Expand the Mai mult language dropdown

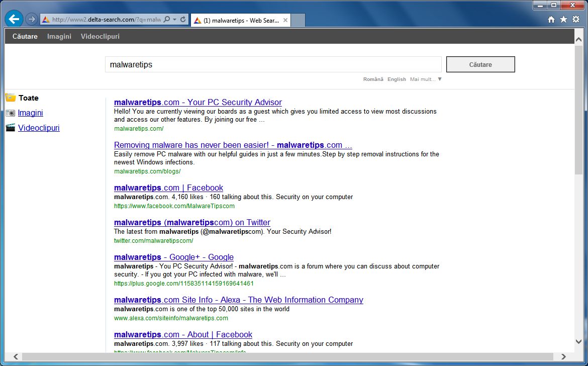pyautogui.click(x=426, y=79)
